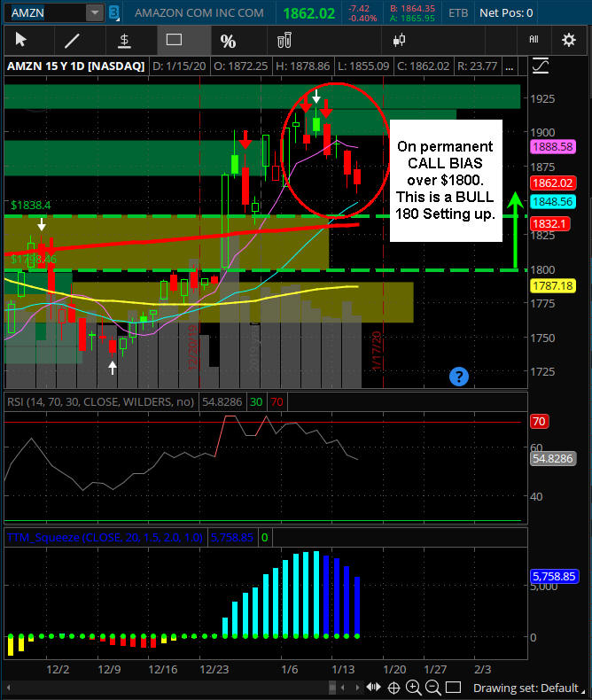Click the bid price B: 1864.35
This screenshot has width=592, height=700.
pyautogui.click(x=412, y=9)
